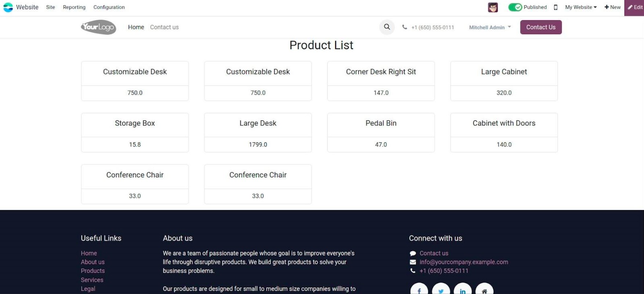Open the Site menu
Image resolution: width=644 pixels, height=294 pixels.
pyautogui.click(x=50, y=7)
